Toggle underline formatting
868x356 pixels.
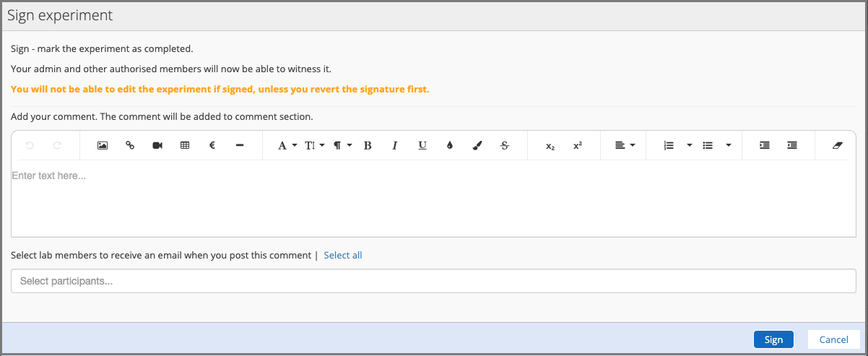pos(422,145)
